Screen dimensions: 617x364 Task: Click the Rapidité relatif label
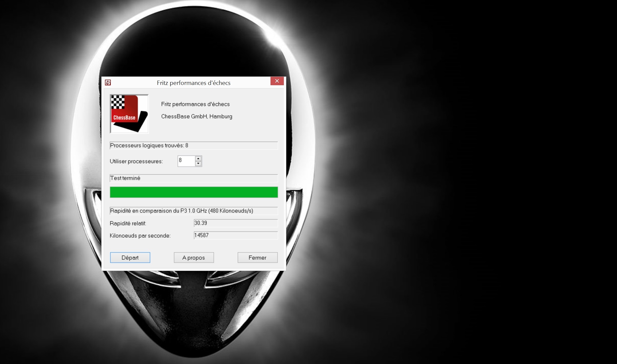coord(128,224)
